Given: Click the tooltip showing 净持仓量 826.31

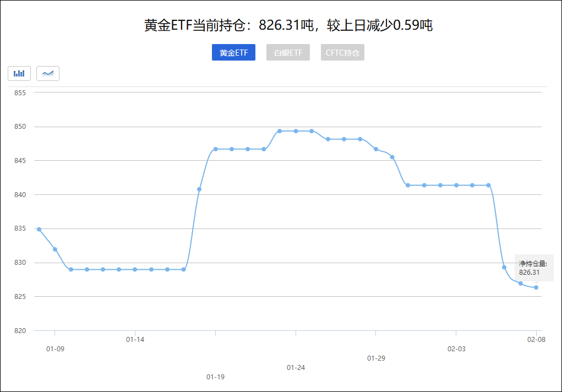Looking at the screenshot, I should (533, 267).
